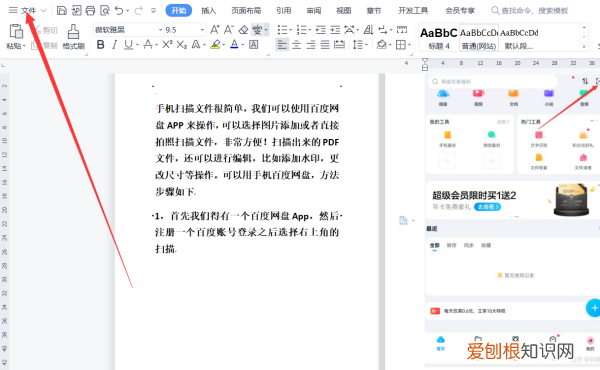Click the phonetic guide (变) icon

point(257,29)
